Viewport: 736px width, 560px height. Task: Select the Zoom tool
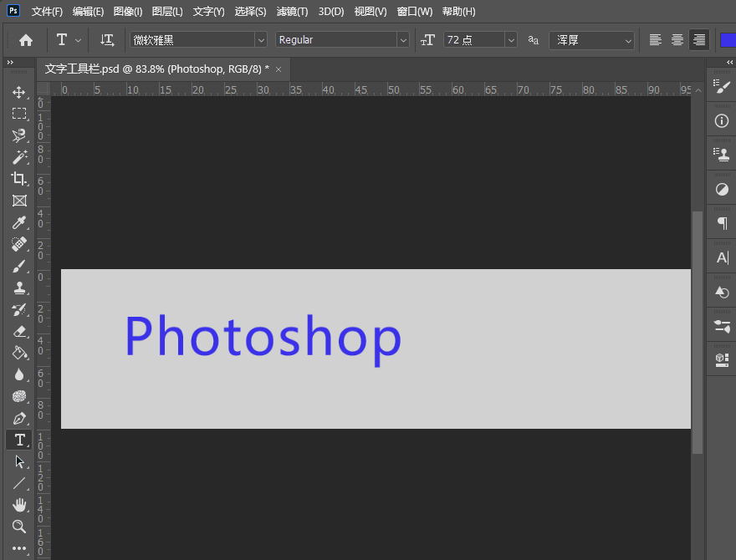click(18, 527)
